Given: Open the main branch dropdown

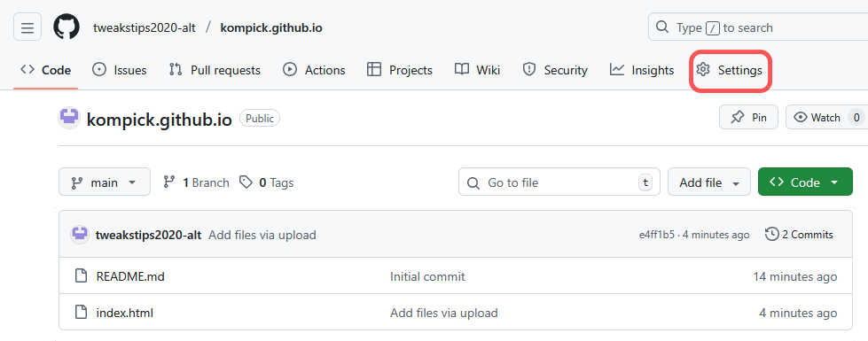Looking at the screenshot, I should [105, 182].
